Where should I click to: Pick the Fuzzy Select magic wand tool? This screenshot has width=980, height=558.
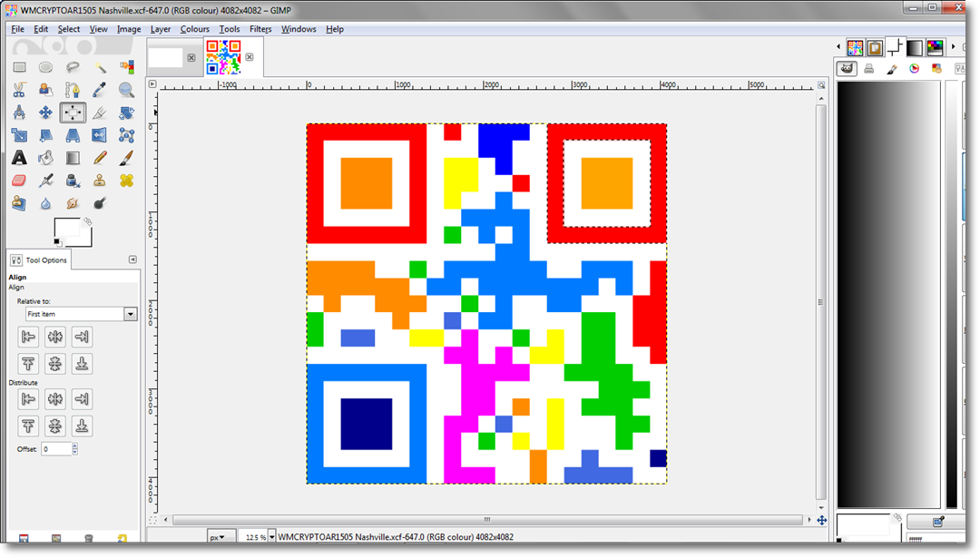100,67
